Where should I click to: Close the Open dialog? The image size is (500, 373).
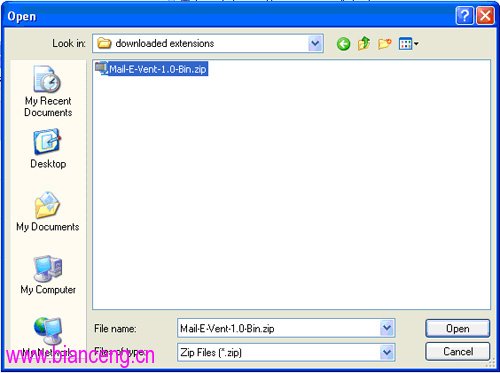[x=485, y=16]
